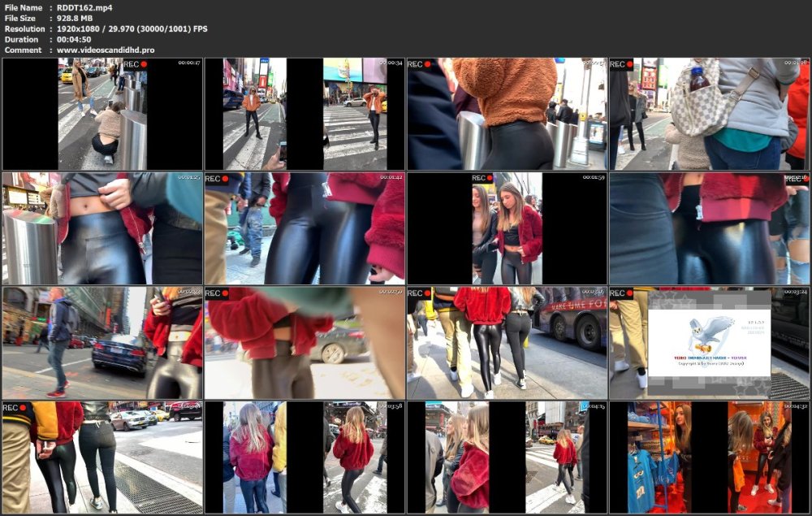Screen dimensions: 812x516
Task: Select the "Resolution" label
Action: [24, 29]
